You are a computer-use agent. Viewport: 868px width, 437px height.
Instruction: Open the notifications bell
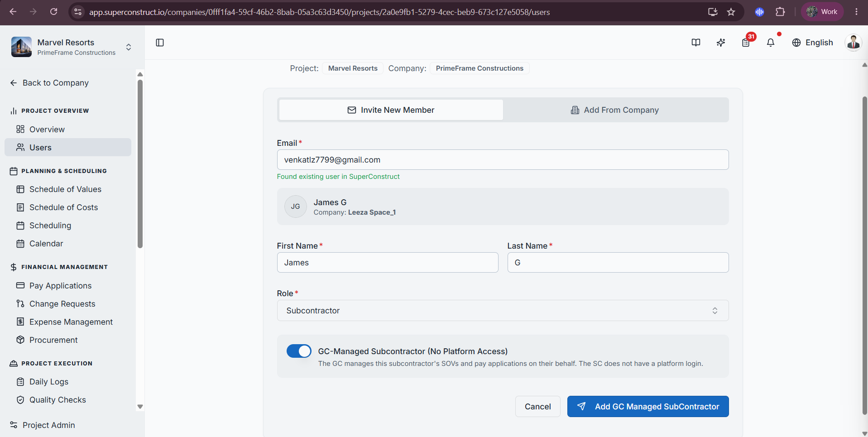tap(771, 43)
